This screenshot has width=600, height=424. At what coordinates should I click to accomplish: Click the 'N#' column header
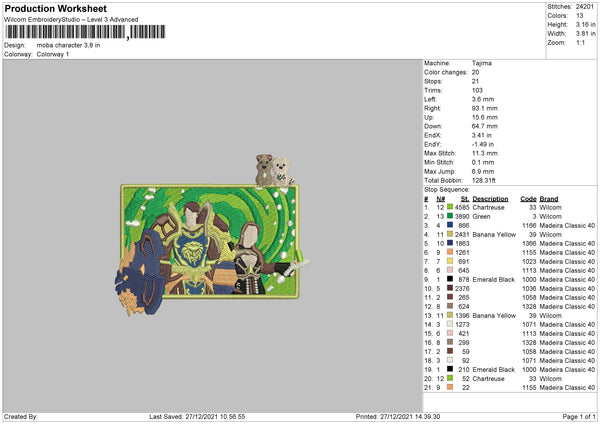(440, 199)
